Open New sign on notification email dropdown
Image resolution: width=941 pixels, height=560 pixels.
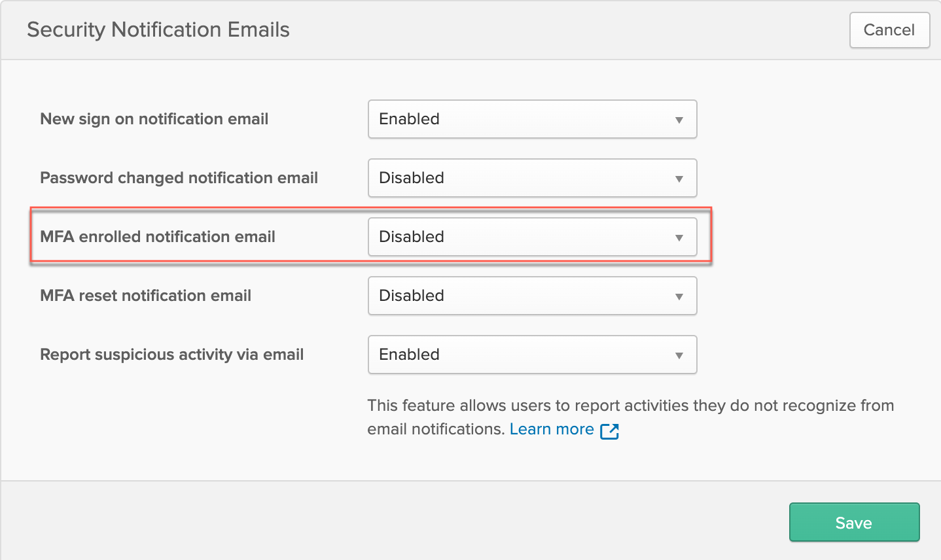533,119
